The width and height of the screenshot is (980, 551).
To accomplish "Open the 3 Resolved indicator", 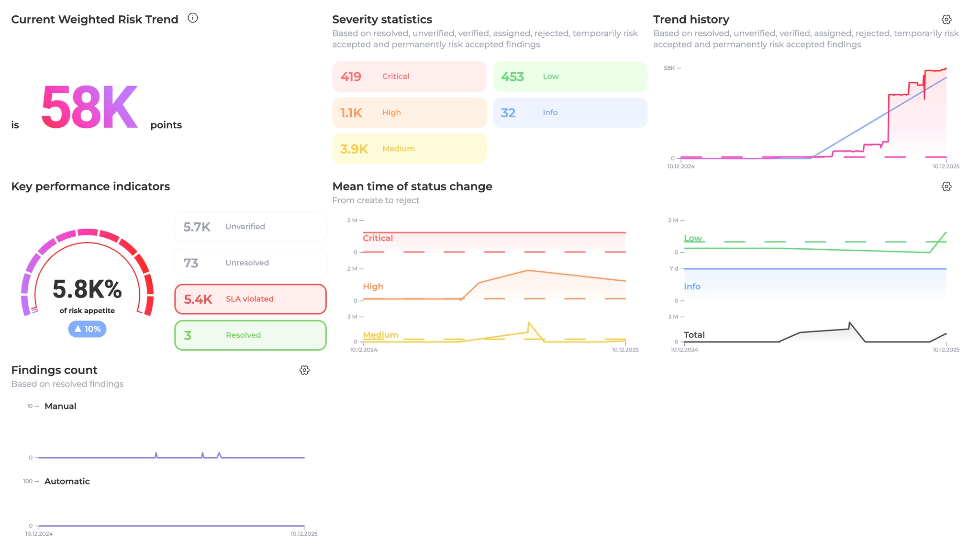I will [250, 335].
